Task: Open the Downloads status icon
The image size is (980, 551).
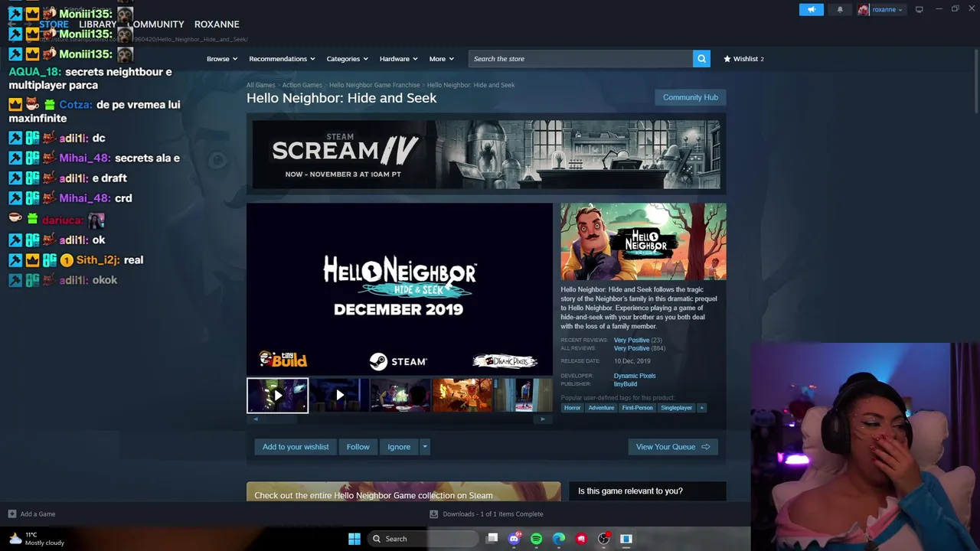Action: [x=433, y=514]
